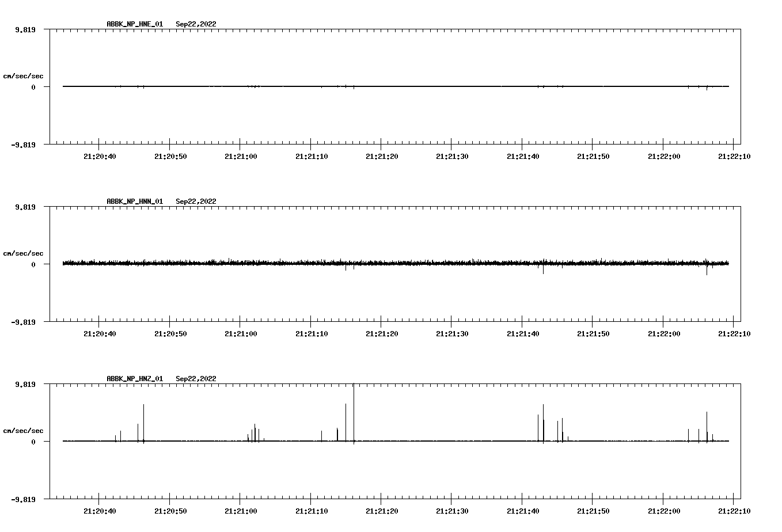Click the 21:22:10 time label under the HNE plot
The height and width of the screenshot is (532, 782).
[734, 156]
